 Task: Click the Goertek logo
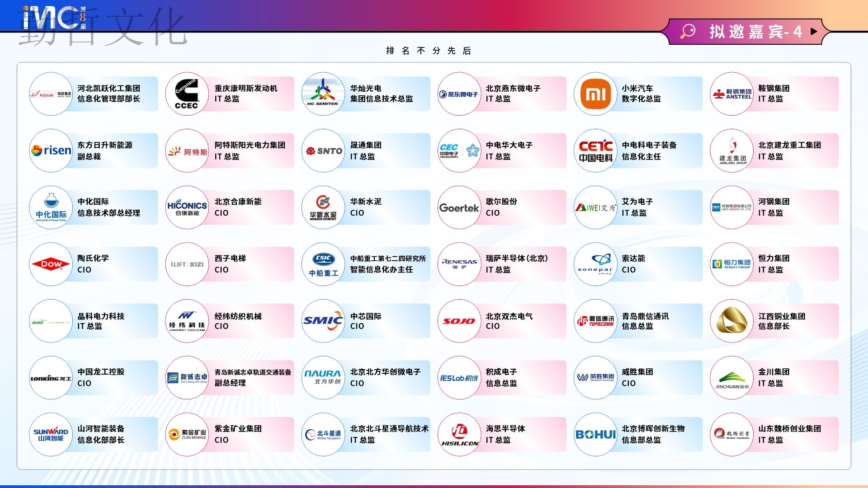(x=459, y=208)
